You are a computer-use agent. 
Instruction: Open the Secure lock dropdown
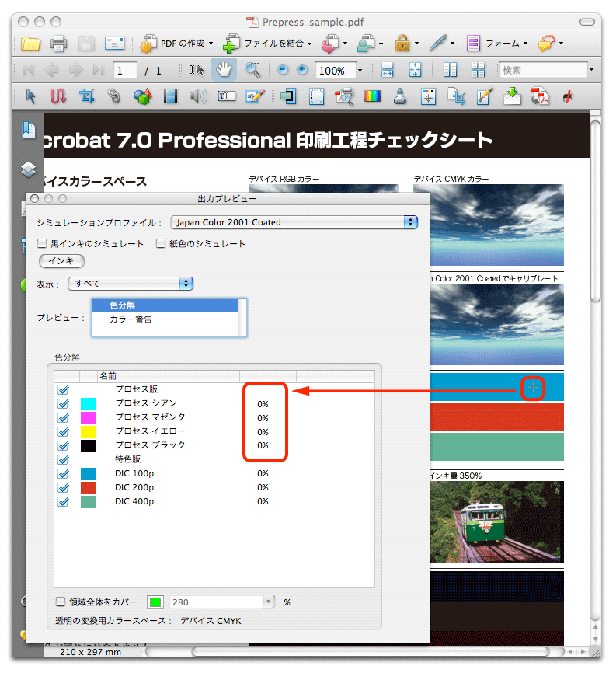[416, 44]
